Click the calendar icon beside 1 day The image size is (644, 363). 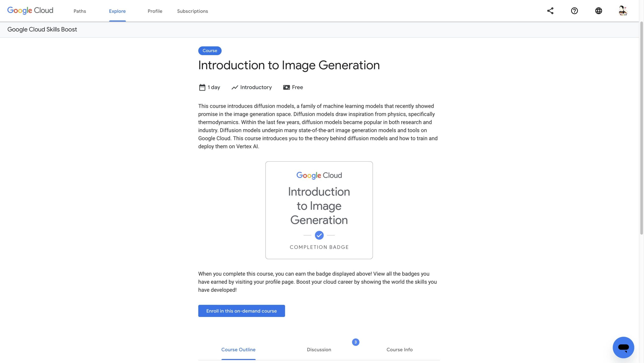(202, 87)
